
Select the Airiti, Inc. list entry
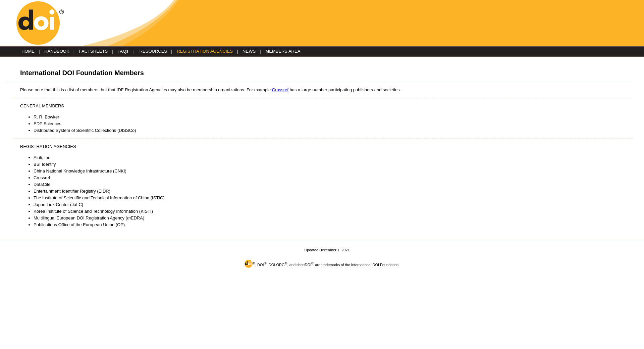click(x=42, y=158)
